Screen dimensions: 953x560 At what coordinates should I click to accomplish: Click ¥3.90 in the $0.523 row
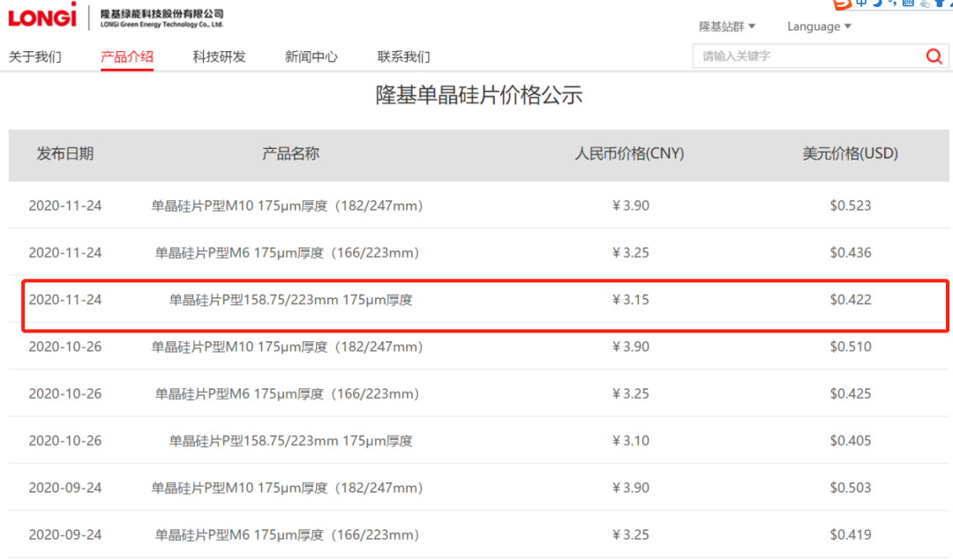pyautogui.click(x=630, y=205)
